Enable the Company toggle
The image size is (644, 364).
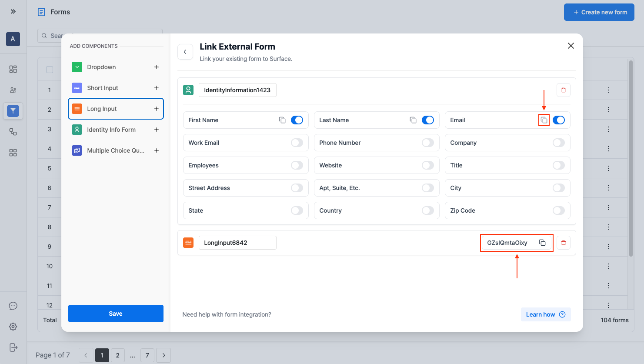point(559,143)
